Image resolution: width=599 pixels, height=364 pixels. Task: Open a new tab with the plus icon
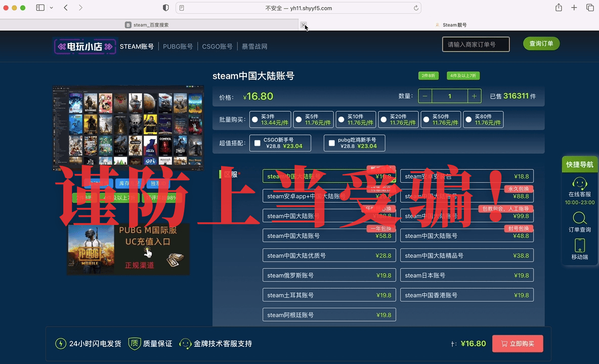(573, 8)
